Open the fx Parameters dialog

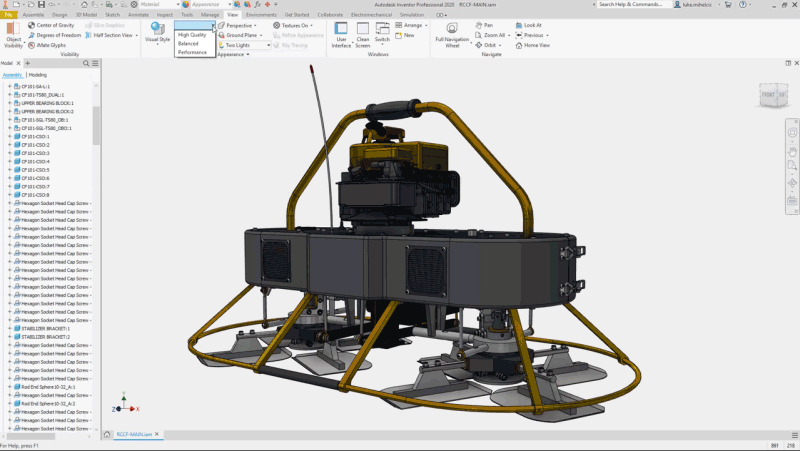pos(257,5)
